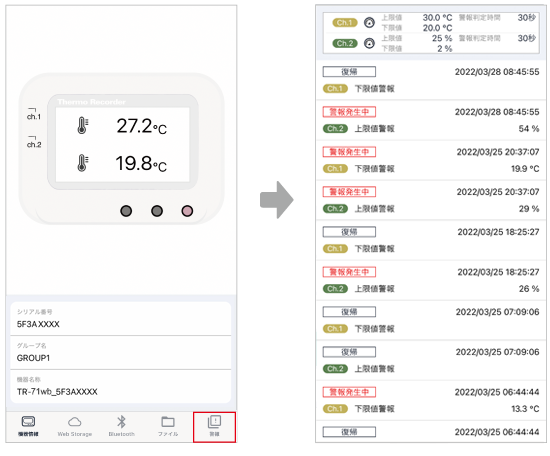Tap the Ch.2 thermometer icon on display
The image size is (550, 456).
[x=82, y=163]
